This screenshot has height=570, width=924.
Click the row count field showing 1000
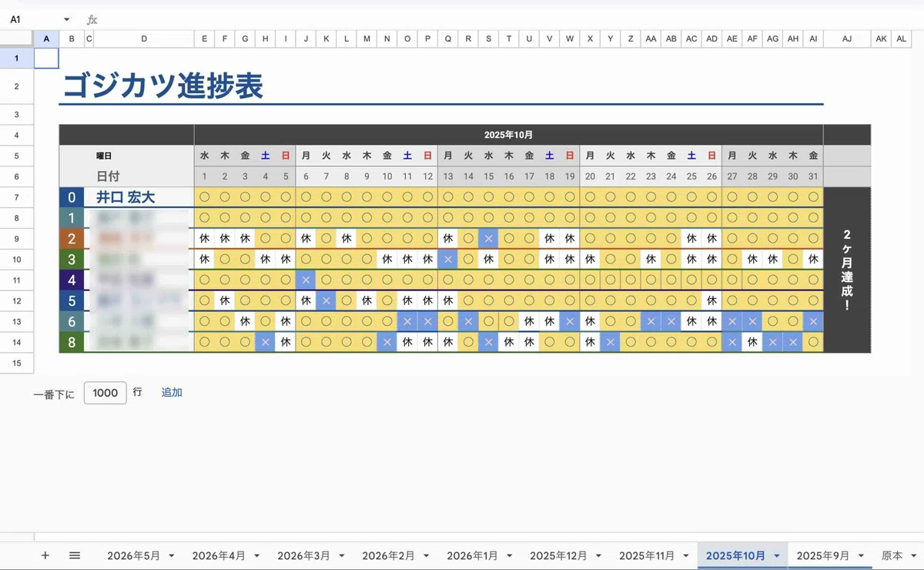(105, 393)
